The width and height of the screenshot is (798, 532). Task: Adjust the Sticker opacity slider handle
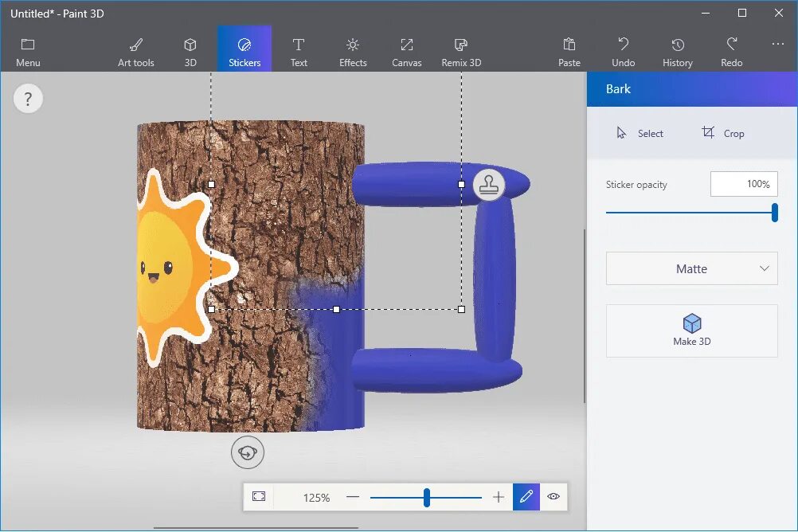775,213
